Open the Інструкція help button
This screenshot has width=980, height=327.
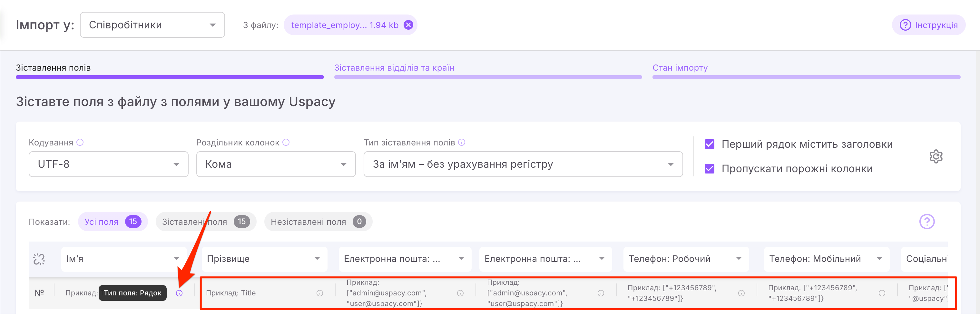928,25
